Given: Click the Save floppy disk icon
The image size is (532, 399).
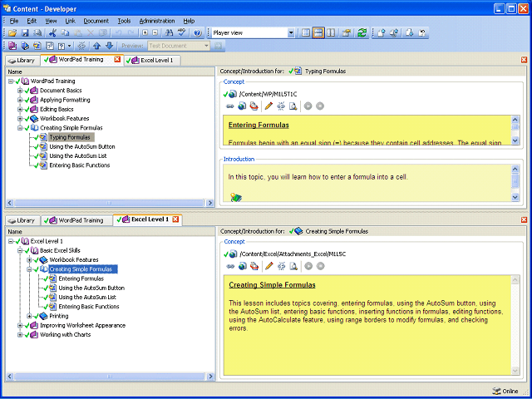Looking at the screenshot, I should (x=25, y=33).
